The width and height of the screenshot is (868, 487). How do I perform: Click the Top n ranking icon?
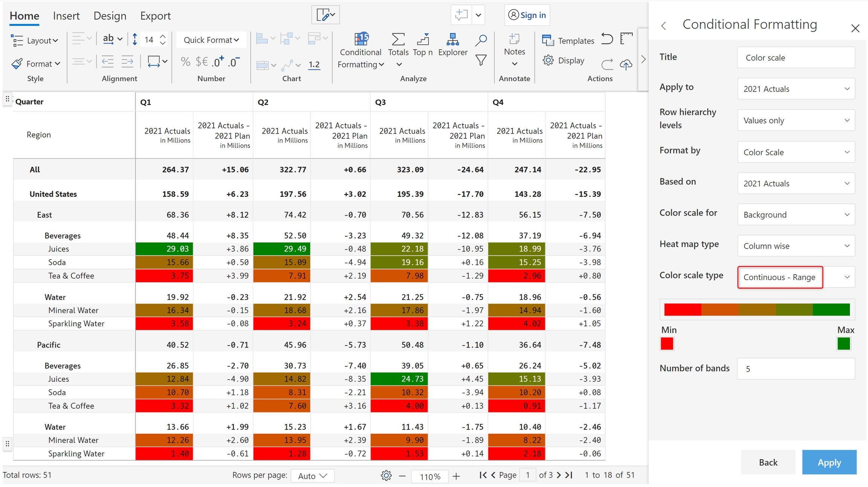[x=423, y=39]
